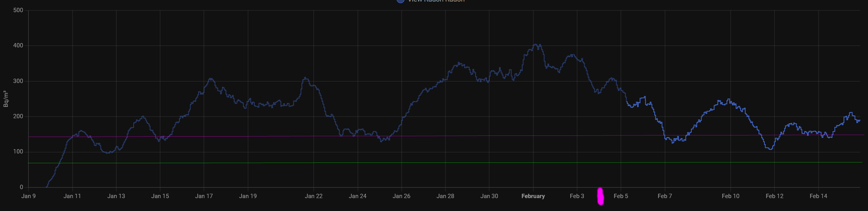Click the Feb 12 x-axis date label
868x211 pixels.
click(775, 196)
